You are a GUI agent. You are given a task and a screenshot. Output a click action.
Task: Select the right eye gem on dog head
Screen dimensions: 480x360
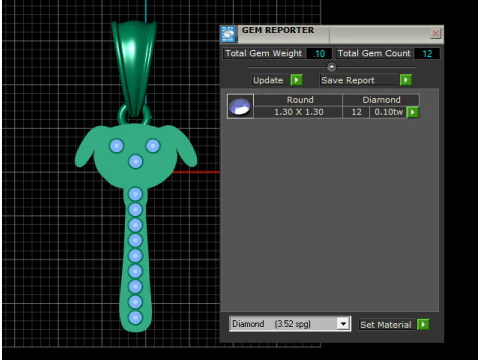pos(153,146)
